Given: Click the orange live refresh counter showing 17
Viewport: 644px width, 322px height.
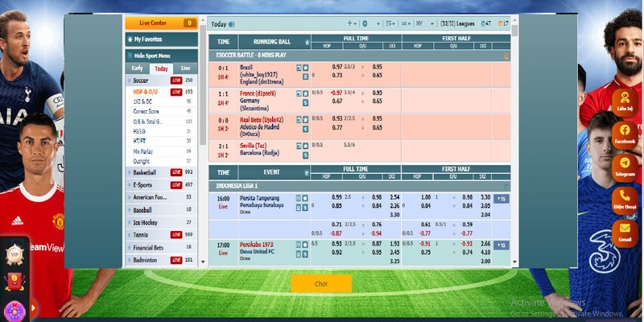Looking at the screenshot, I should pos(503,23).
